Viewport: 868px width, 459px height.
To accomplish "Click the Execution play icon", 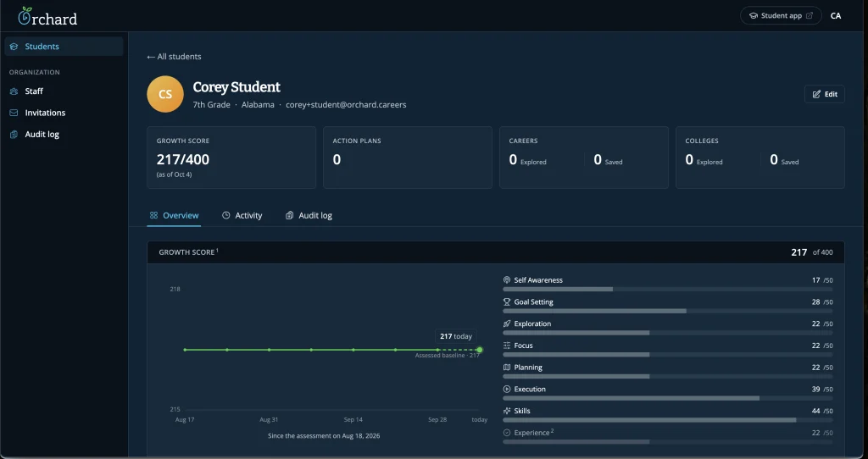I will [507, 390].
